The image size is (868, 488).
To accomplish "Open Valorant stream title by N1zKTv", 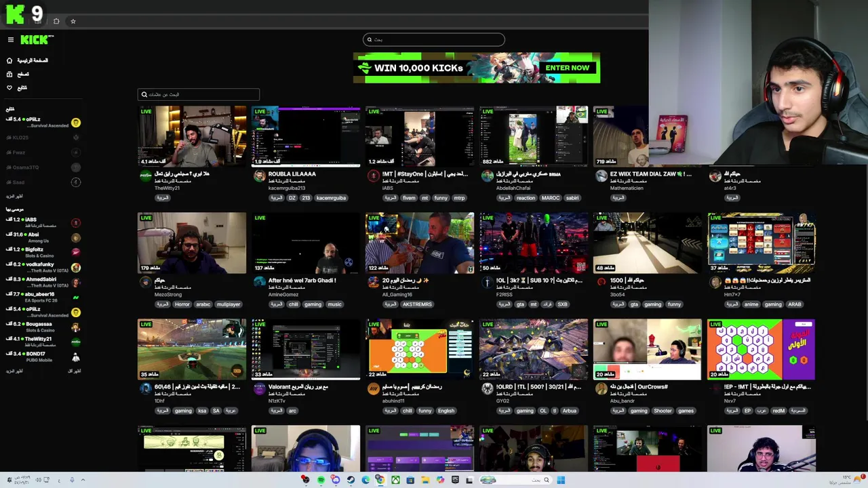I will [x=298, y=386].
